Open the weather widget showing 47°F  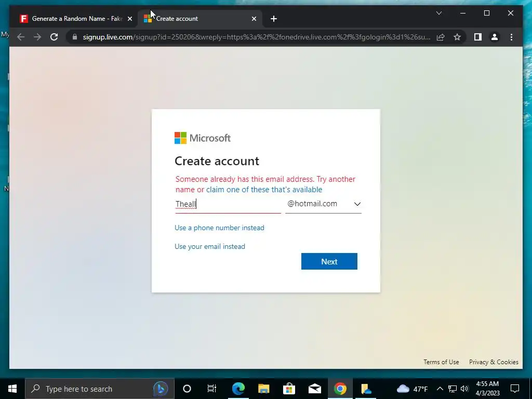point(412,389)
